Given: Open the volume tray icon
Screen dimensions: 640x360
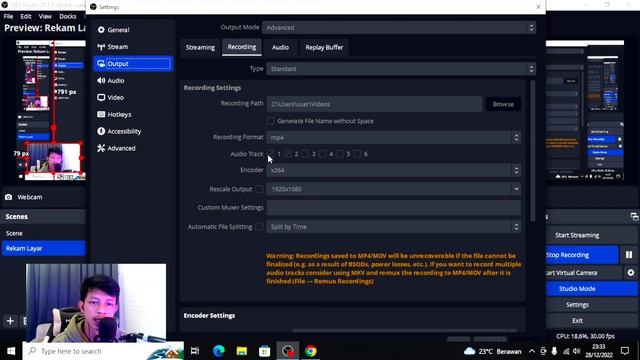Looking at the screenshot, I should [576, 351].
